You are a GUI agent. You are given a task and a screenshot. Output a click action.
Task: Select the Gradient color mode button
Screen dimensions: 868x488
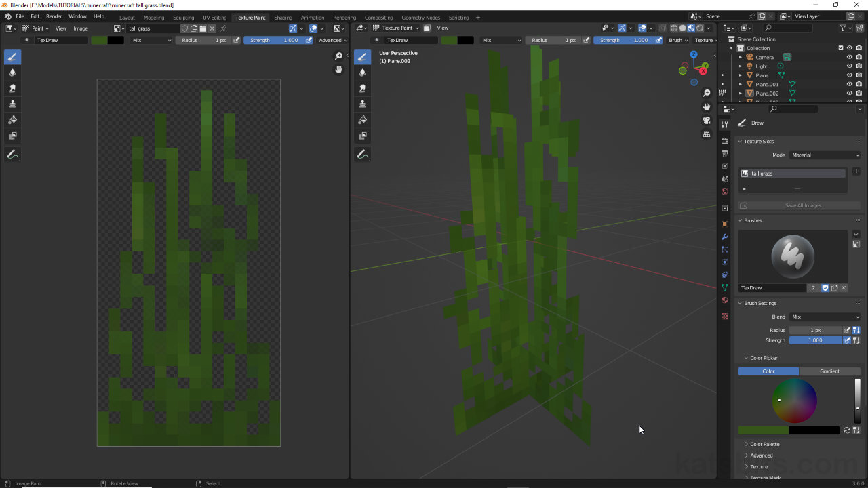[x=830, y=371]
